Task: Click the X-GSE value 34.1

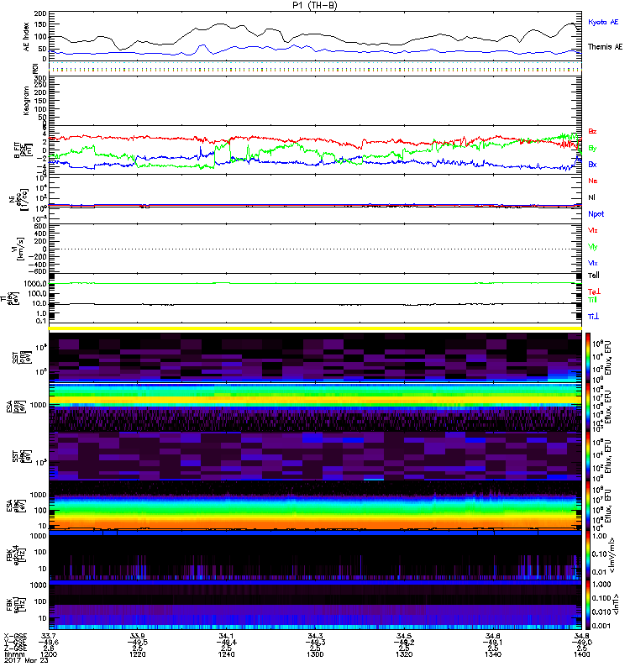Action: pyautogui.click(x=226, y=636)
